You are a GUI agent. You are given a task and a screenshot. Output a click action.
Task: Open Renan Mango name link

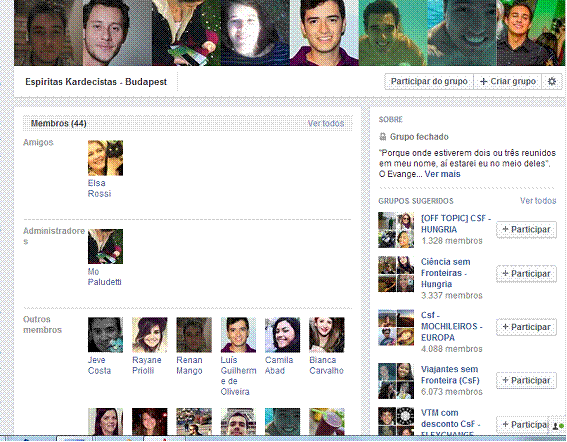click(189, 365)
